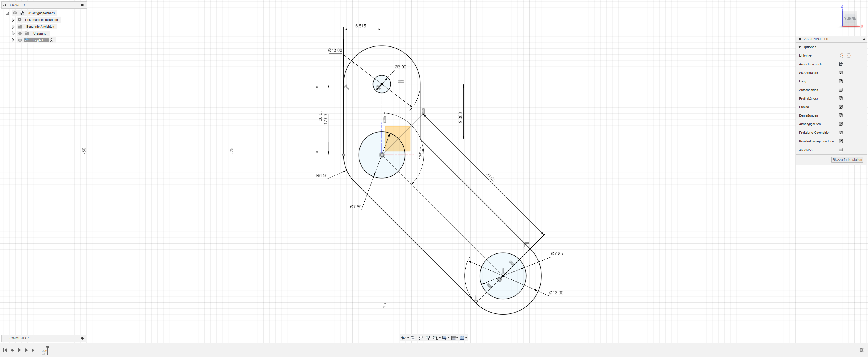The image size is (868, 357).
Task: Click Skizze fertig stellen button
Action: [x=847, y=159]
